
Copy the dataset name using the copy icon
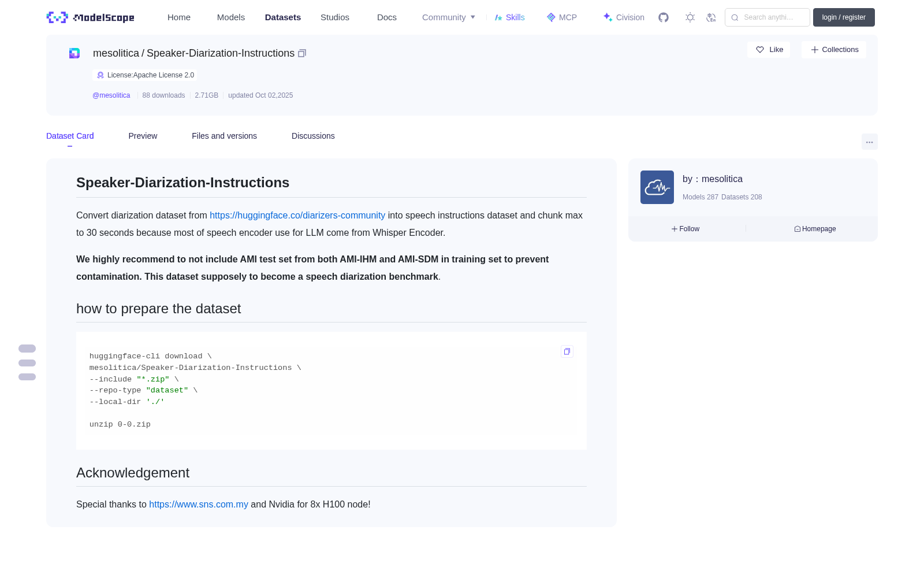click(302, 53)
